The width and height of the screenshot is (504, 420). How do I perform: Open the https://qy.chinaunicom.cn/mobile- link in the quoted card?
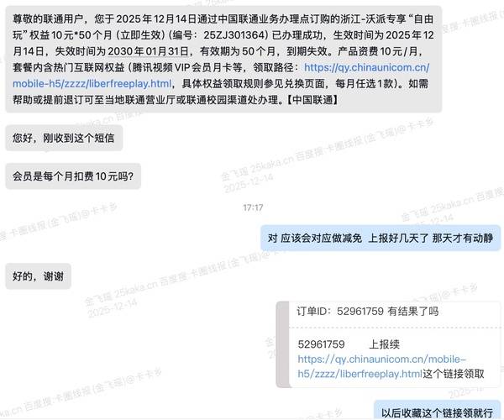[382, 359]
